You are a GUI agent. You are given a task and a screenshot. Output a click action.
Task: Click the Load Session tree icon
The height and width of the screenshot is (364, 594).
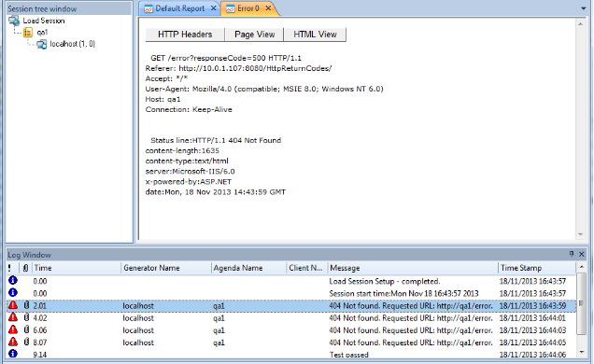point(14,21)
